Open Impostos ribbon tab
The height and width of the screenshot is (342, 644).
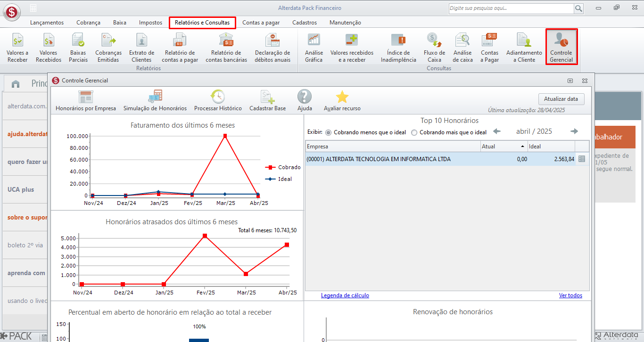click(150, 23)
